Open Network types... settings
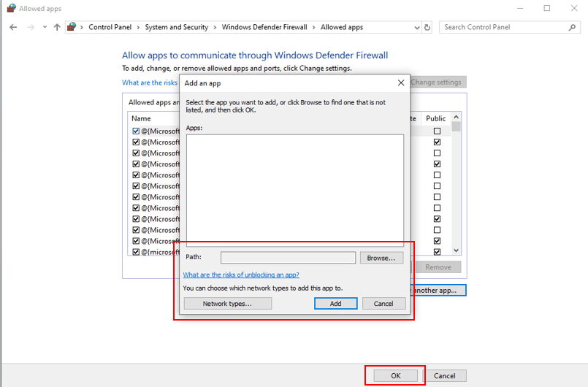 228,303
